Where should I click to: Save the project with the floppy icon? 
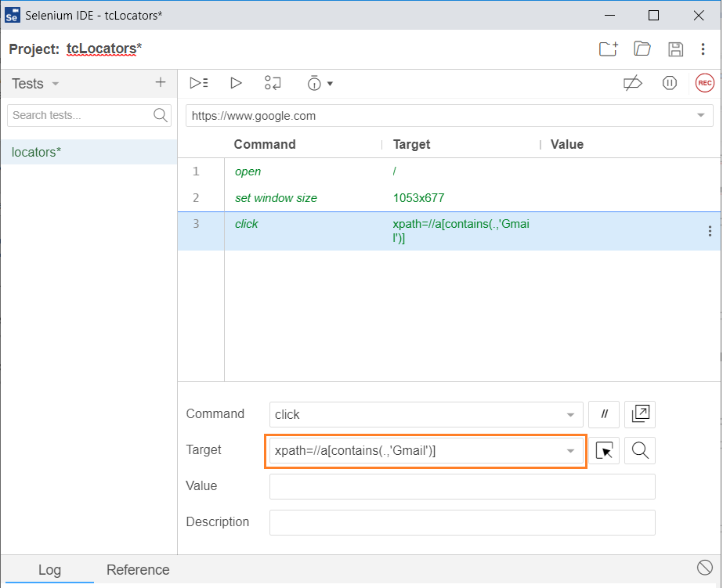tap(675, 49)
